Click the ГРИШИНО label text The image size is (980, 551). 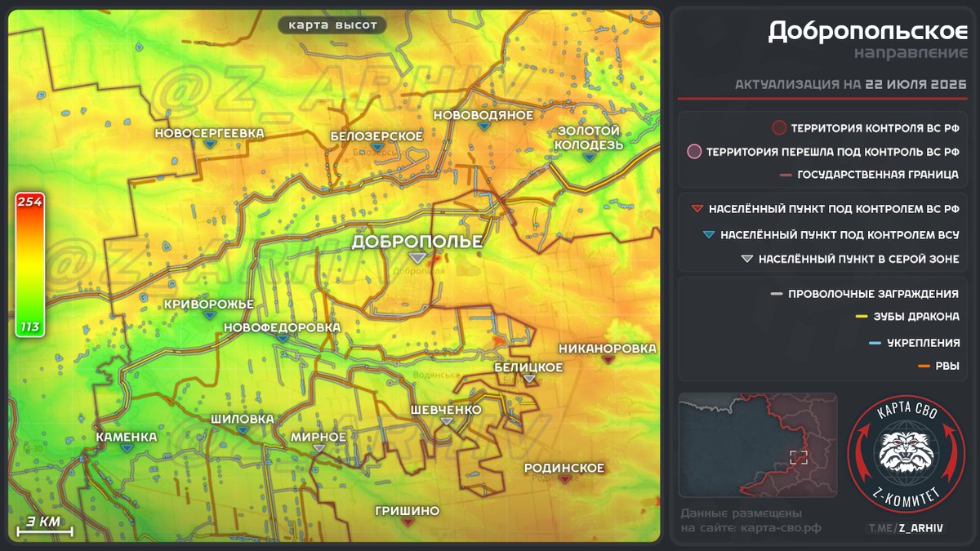coord(408,511)
